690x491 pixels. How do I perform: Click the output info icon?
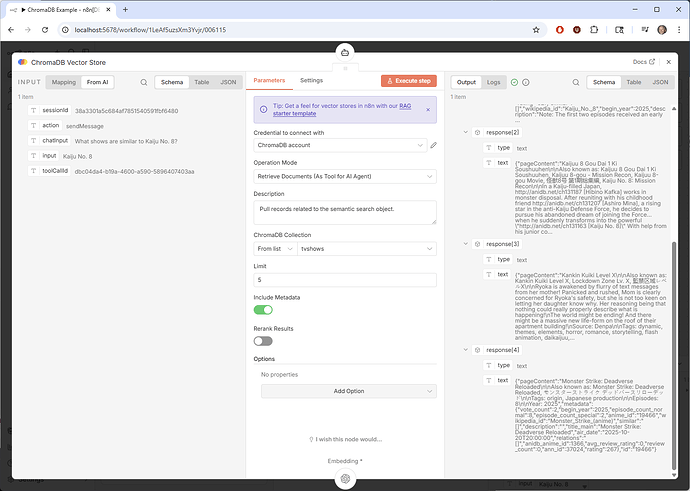[x=526, y=82]
